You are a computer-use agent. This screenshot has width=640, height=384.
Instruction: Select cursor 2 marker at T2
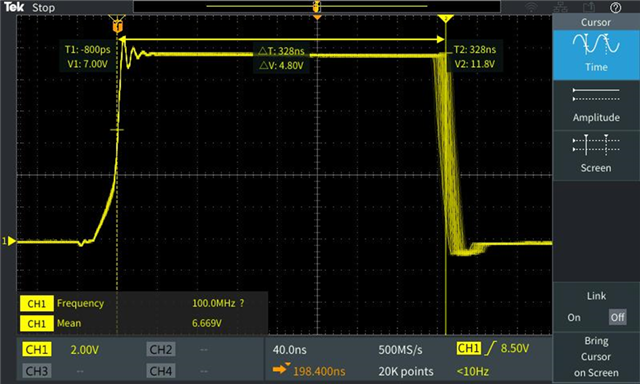click(x=446, y=19)
